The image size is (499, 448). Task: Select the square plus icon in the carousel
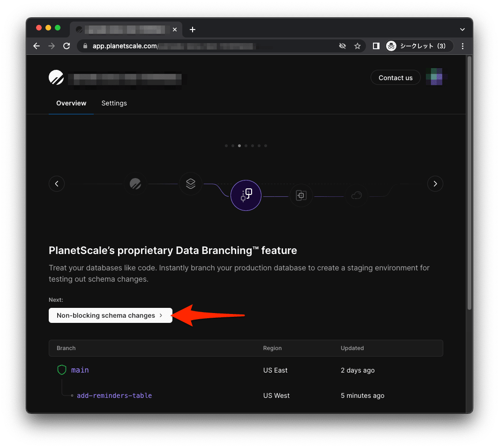tap(301, 195)
